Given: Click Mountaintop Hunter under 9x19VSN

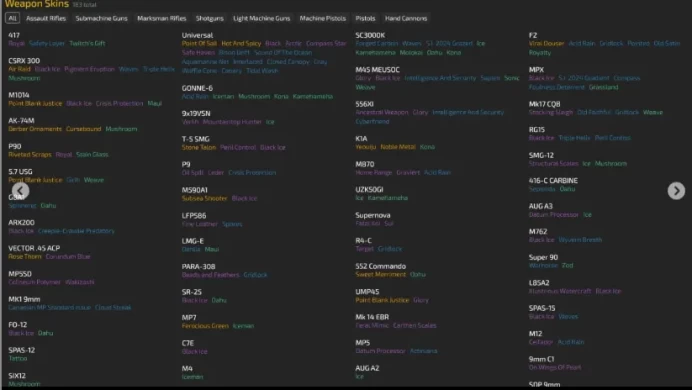Looking at the screenshot, I should click(232, 122).
